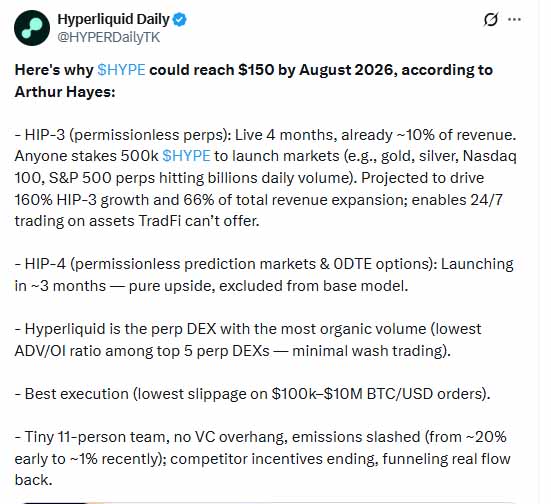
Task: Open the $HYPE cashtag after 'stakes 500k'
Action: coord(186,156)
